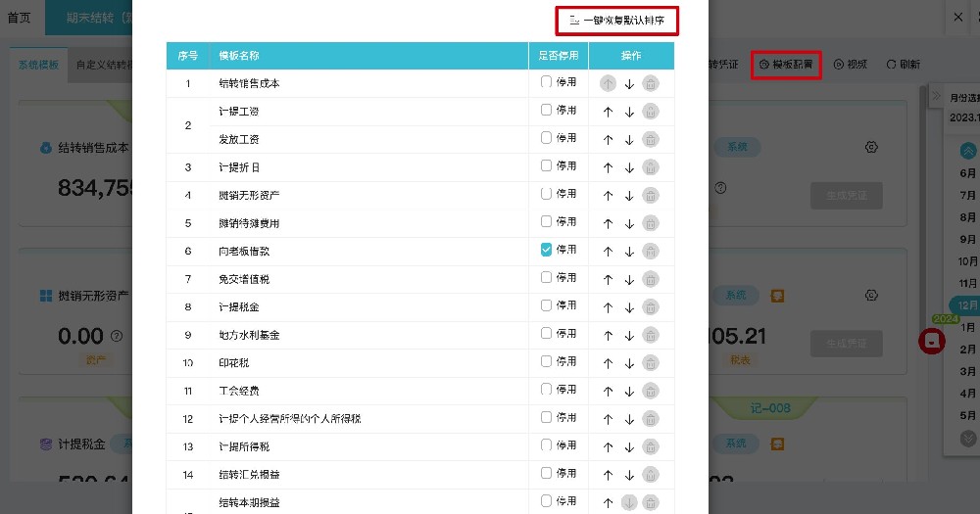The image size is (980, 514).
Task: Select 计提个人经营所得的个人所得税 row text
Action: click(290, 419)
